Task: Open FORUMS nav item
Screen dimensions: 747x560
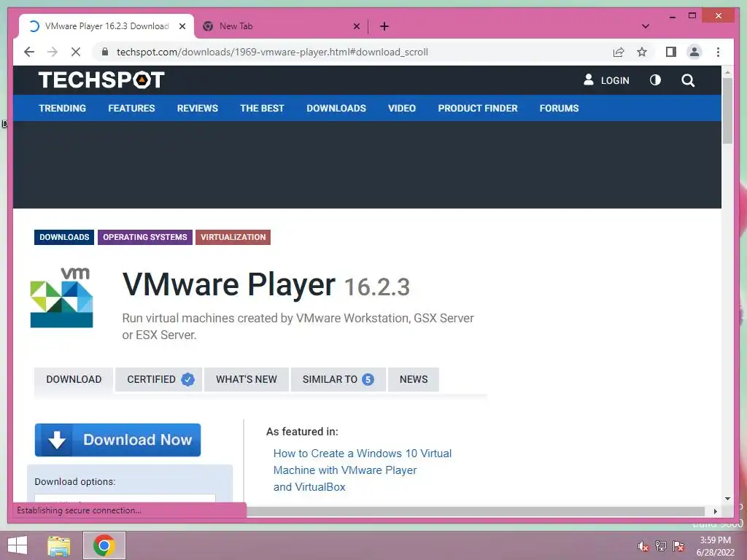Action: [x=559, y=108]
